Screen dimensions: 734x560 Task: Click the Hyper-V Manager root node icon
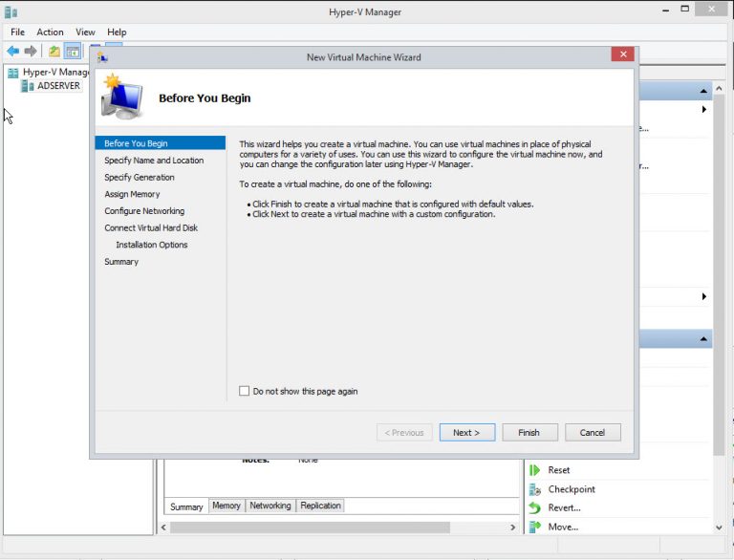[x=13, y=73]
